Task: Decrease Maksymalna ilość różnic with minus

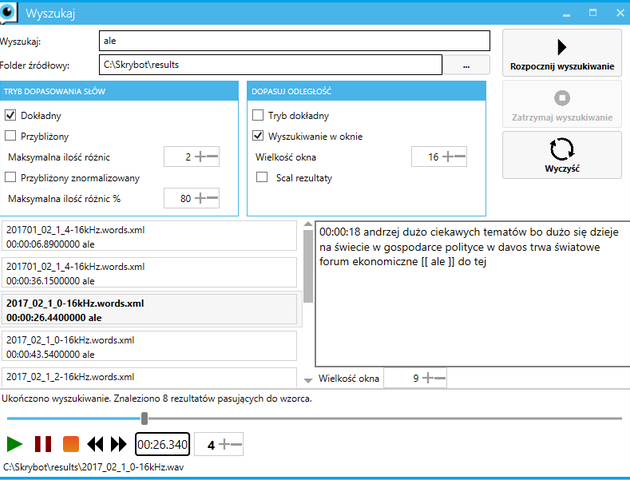Action: pos(212,157)
